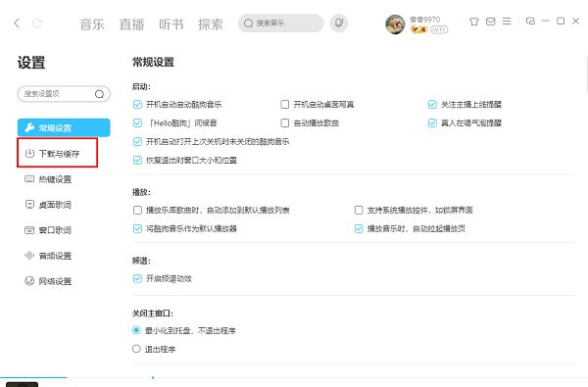Click the refresh icon in top bar

coord(37,24)
